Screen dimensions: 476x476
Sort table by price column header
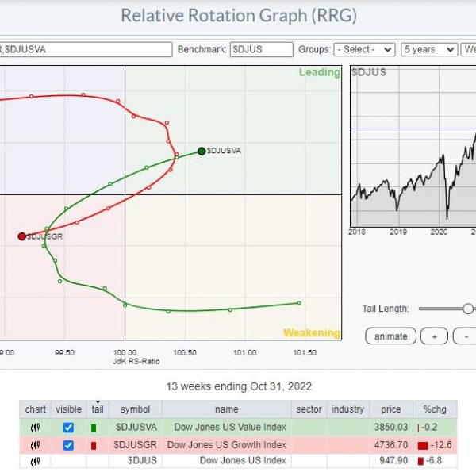click(x=390, y=409)
